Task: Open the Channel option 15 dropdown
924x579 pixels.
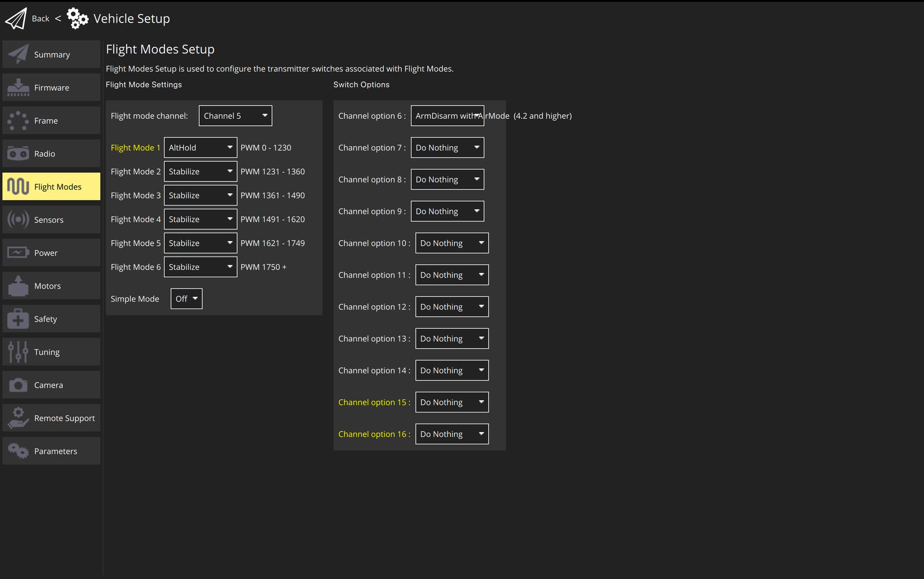Action: (x=452, y=402)
